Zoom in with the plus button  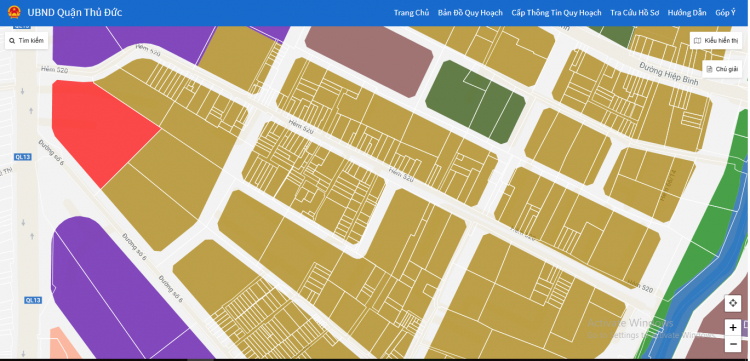[733, 328]
